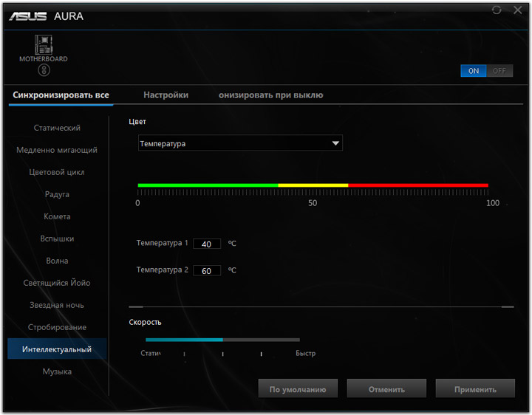532x415 pixels.
Task: Expand the Температура dropdown arrow
Action: (335, 143)
